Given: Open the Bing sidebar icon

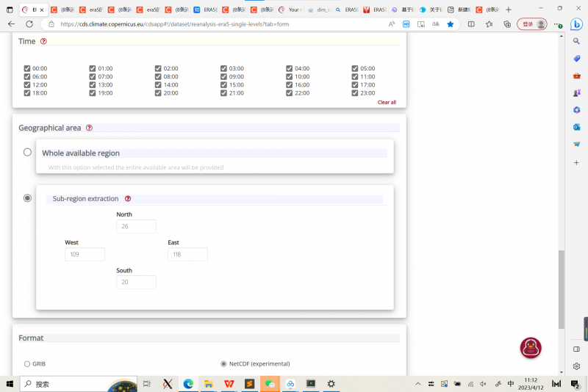Looking at the screenshot, I should [577, 23].
